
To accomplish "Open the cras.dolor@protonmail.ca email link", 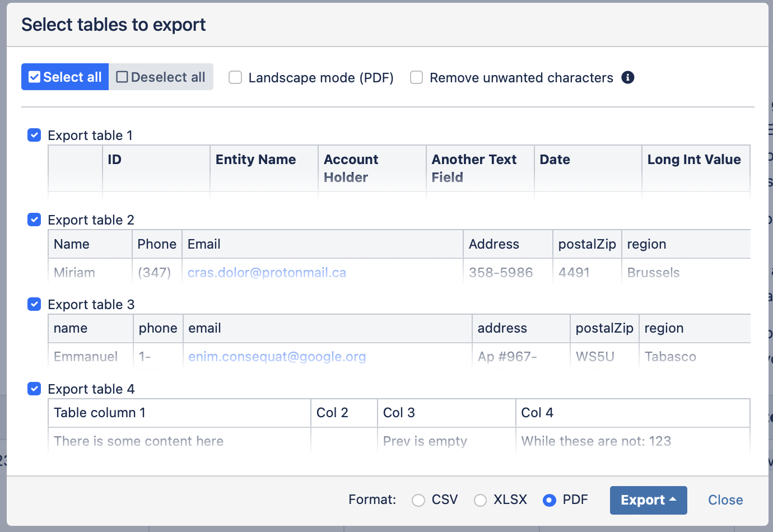I will click(x=267, y=273).
